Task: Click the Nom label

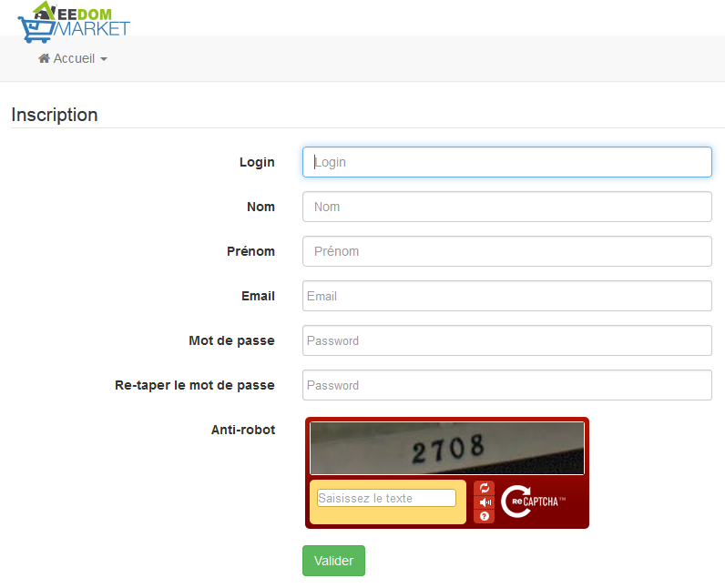Action: coord(260,207)
